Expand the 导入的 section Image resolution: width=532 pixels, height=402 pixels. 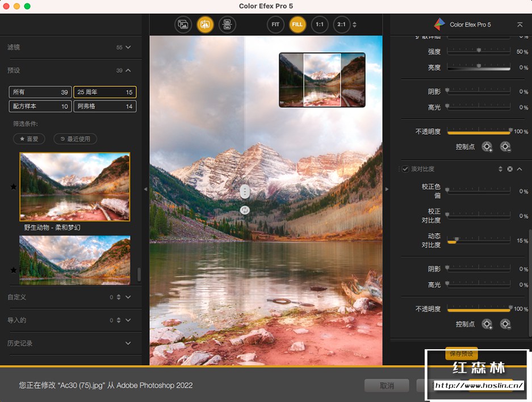click(x=128, y=320)
